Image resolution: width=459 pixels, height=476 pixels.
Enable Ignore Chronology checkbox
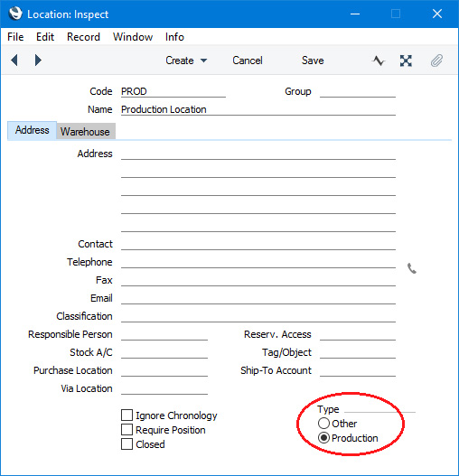click(x=126, y=415)
